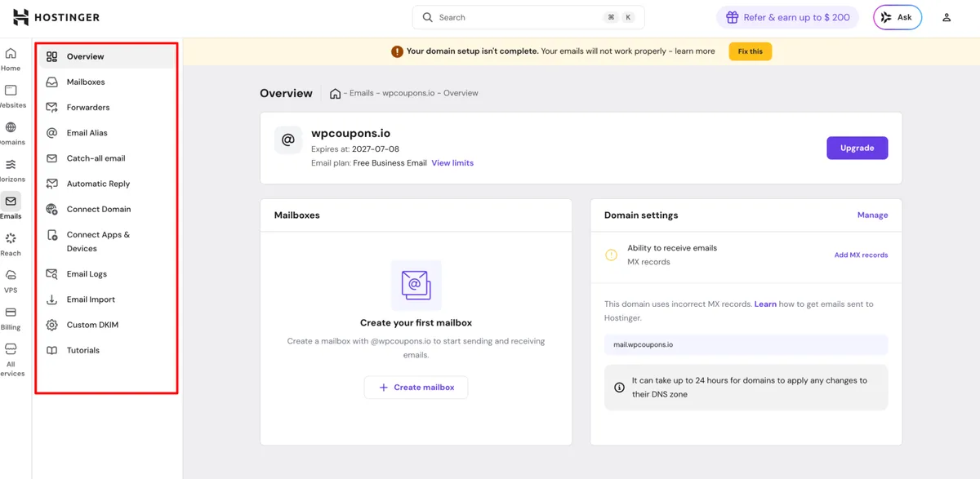The width and height of the screenshot is (980, 479).
Task: Click the home icon in breadcrumb
Action: (335, 93)
